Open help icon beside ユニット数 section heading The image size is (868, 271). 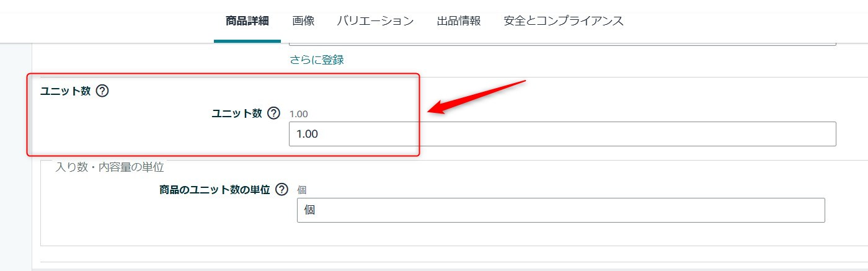pos(103,91)
